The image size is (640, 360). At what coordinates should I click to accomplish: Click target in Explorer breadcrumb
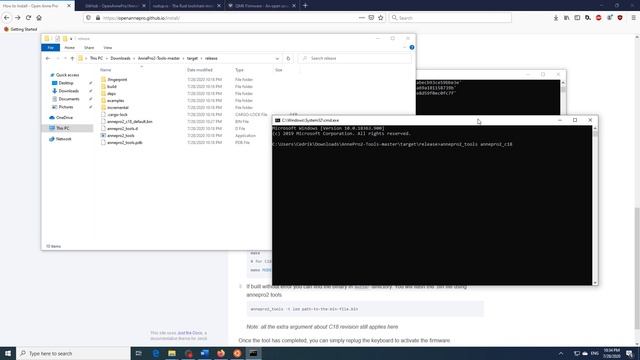(x=192, y=58)
